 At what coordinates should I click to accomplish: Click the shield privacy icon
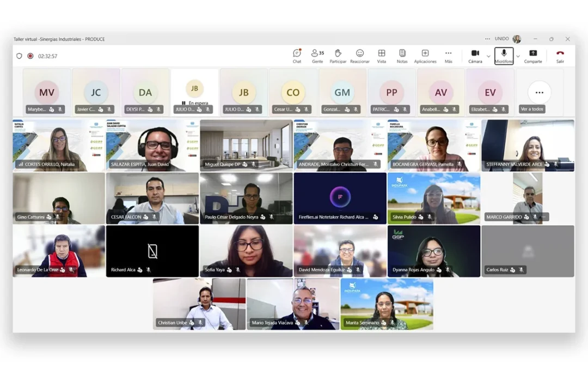(x=19, y=56)
